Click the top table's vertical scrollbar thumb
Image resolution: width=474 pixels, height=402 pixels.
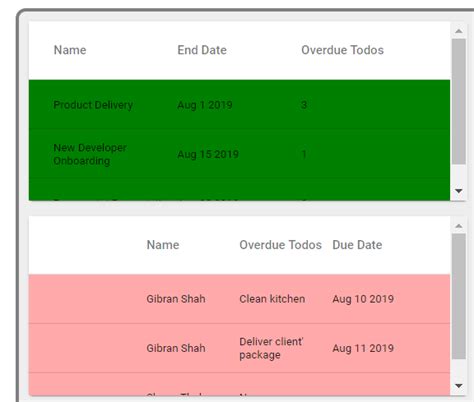point(459,101)
